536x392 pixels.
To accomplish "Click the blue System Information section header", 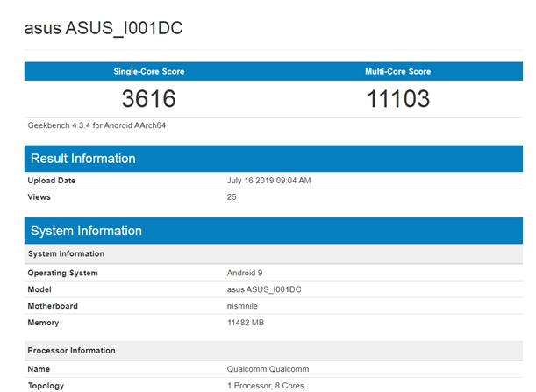I will (x=86, y=231).
